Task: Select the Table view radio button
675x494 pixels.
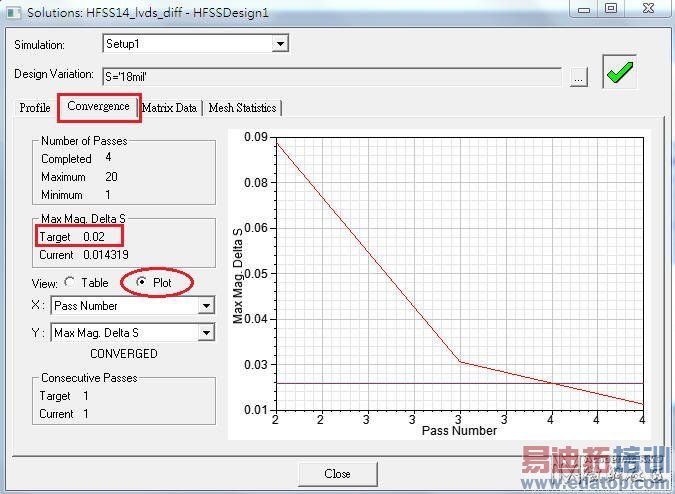Action: click(x=69, y=282)
